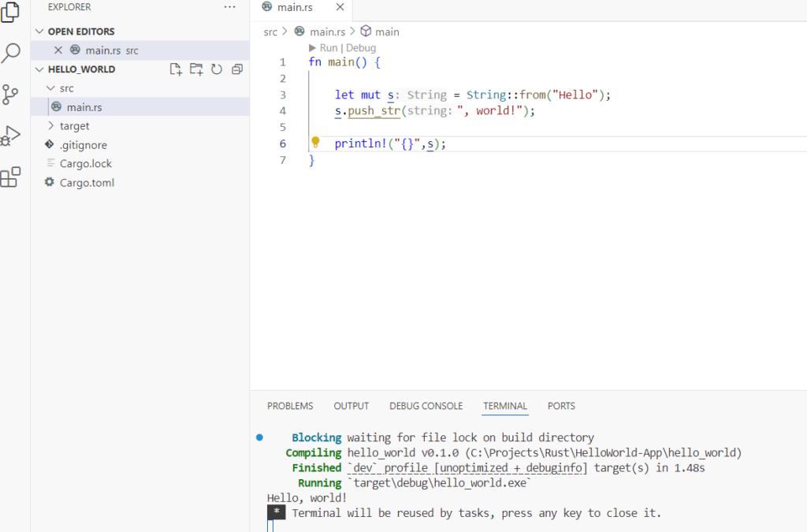Image resolution: width=807 pixels, height=532 pixels.
Task: Click line number 3 in gutter
Action: [x=283, y=95]
